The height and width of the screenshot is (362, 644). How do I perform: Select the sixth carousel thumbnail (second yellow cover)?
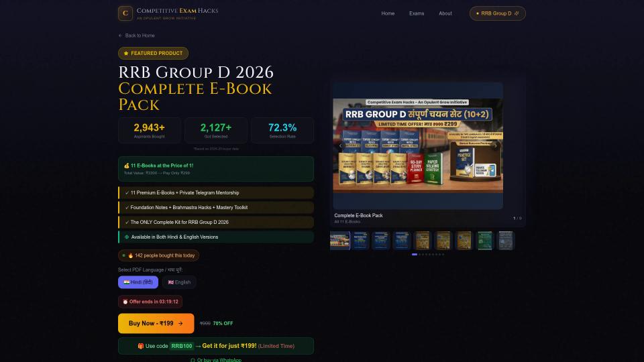point(443,241)
